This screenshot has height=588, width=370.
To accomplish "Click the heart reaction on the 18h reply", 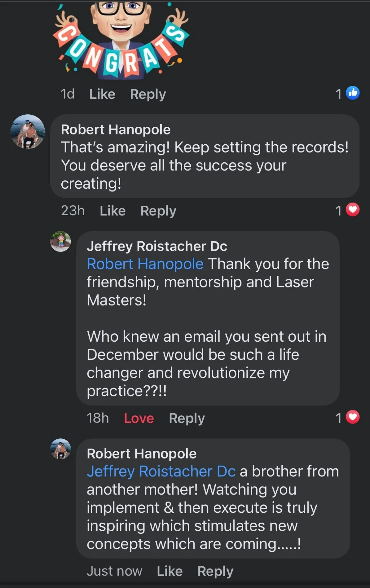I will [352, 417].
